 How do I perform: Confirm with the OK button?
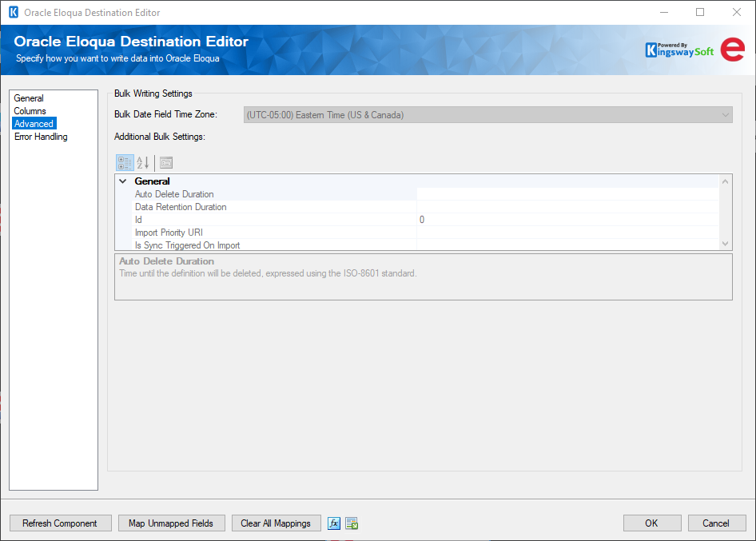652,523
